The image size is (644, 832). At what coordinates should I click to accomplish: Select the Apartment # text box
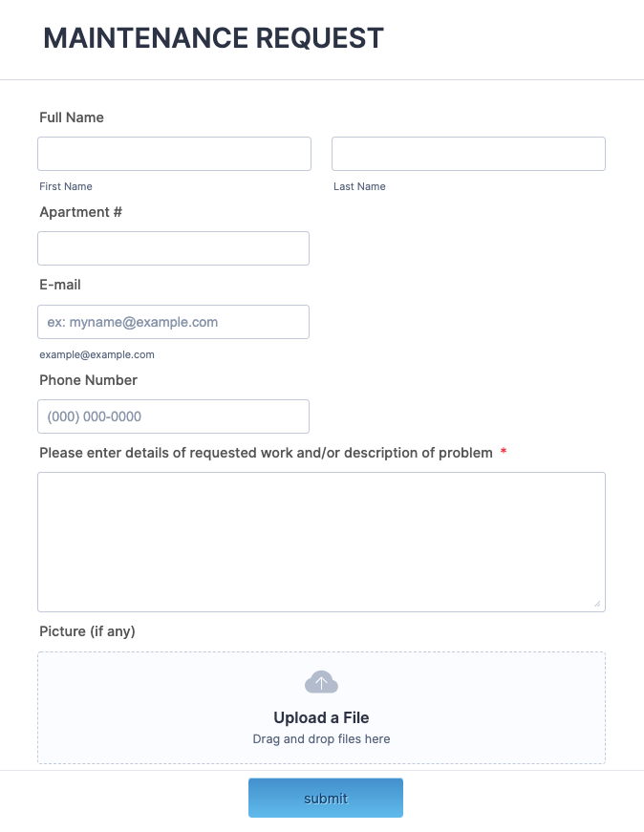click(x=173, y=248)
